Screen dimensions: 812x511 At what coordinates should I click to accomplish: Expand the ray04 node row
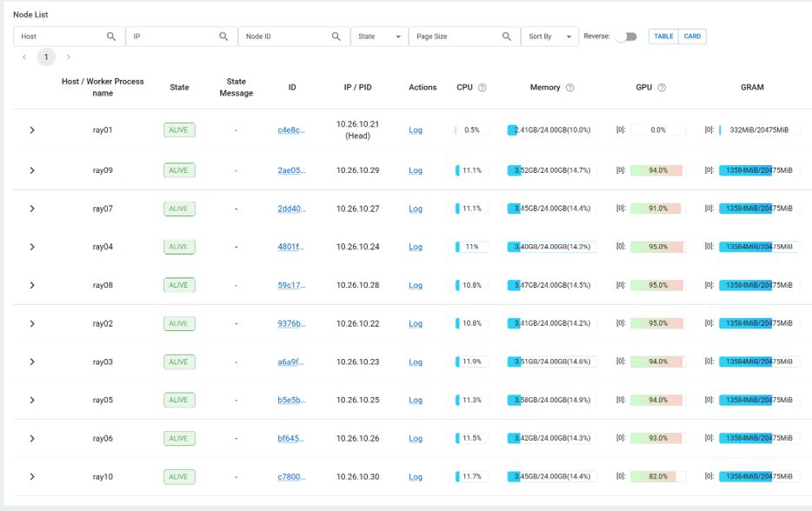click(x=32, y=247)
